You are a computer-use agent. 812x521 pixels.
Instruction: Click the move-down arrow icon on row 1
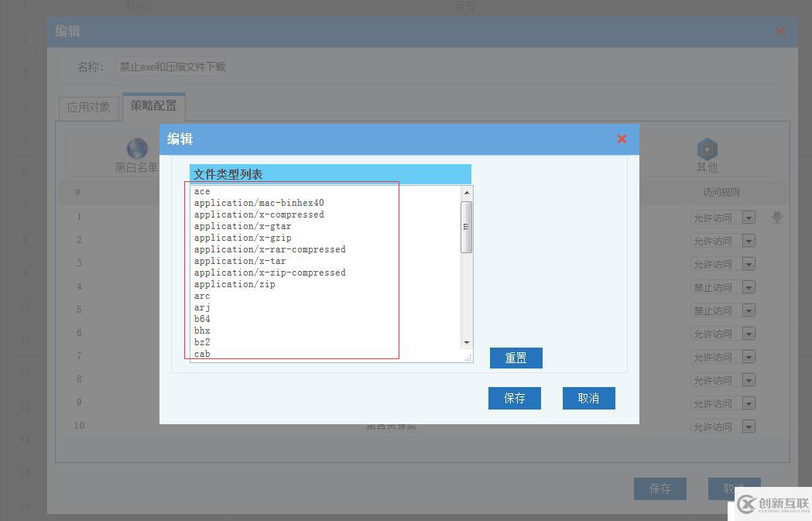[x=777, y=218]
